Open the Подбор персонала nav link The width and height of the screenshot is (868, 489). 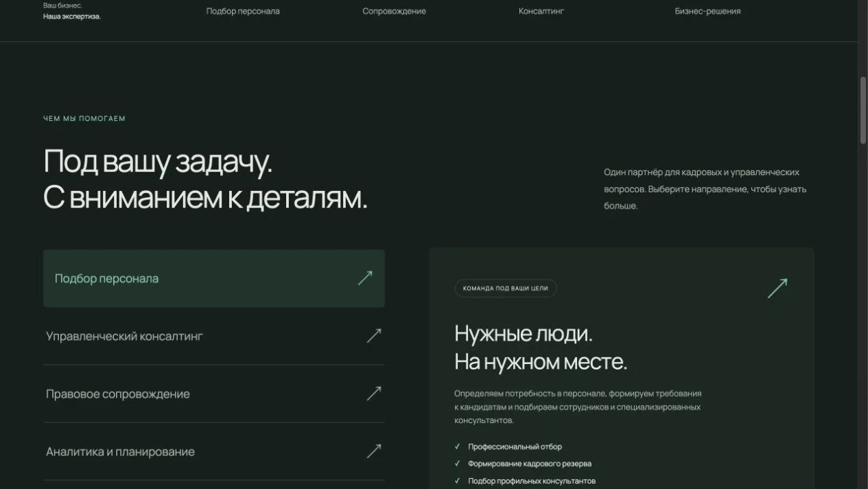(x=243, y=11)
